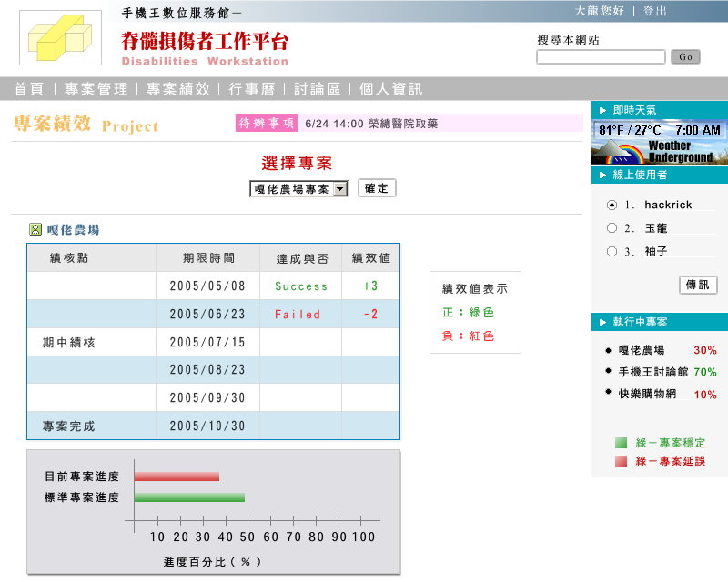The image size is (728, 582).
Task: Select the hackrick user radio button
Action: pyautogui.click(x=612, y=205)
